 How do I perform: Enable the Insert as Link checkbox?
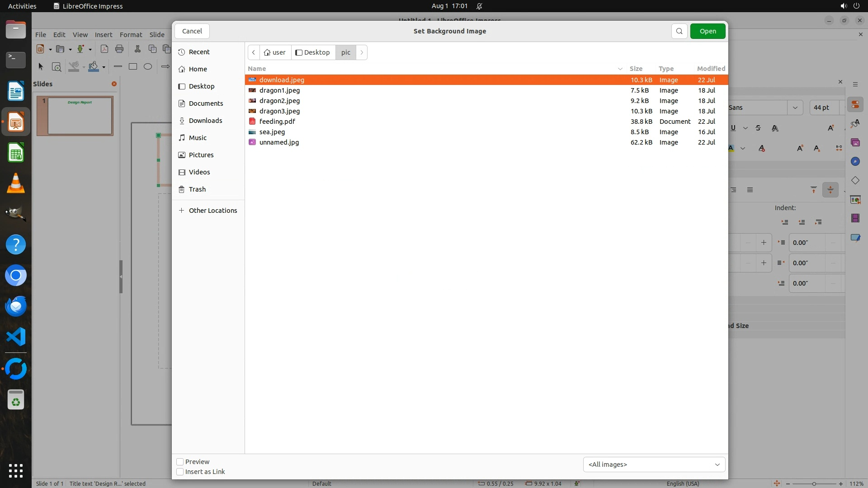click(180, 472)
